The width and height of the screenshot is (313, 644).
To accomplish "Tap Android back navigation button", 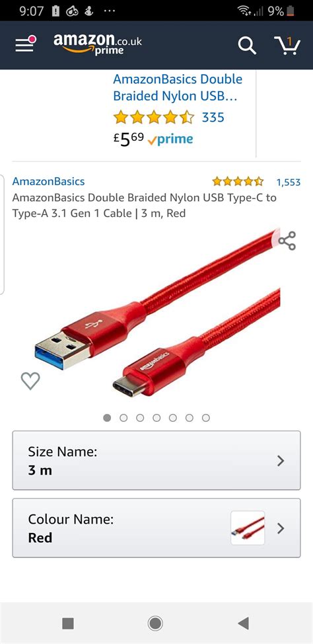I will click(243, 624).
